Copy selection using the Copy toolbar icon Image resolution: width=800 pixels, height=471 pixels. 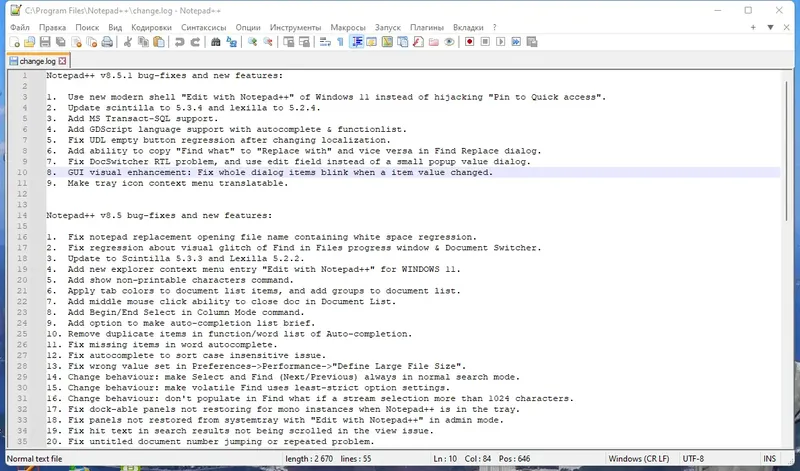[x=143, y=42]
